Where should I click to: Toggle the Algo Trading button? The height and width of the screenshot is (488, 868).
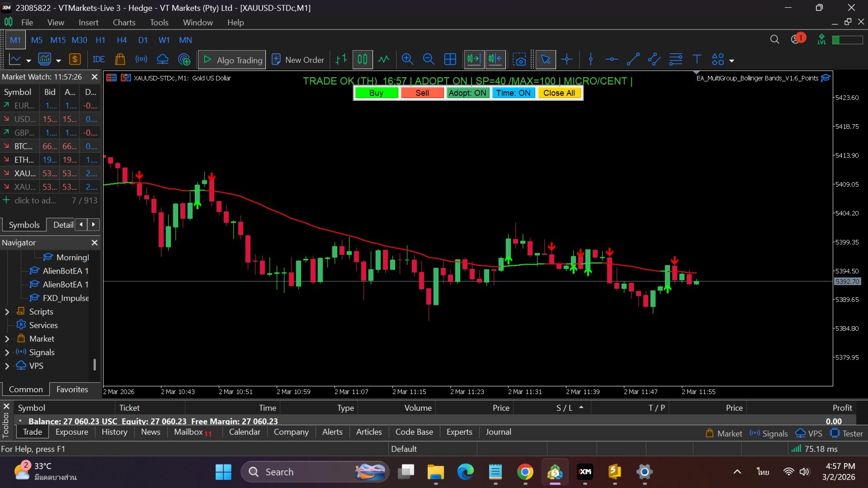coord(232,60)
